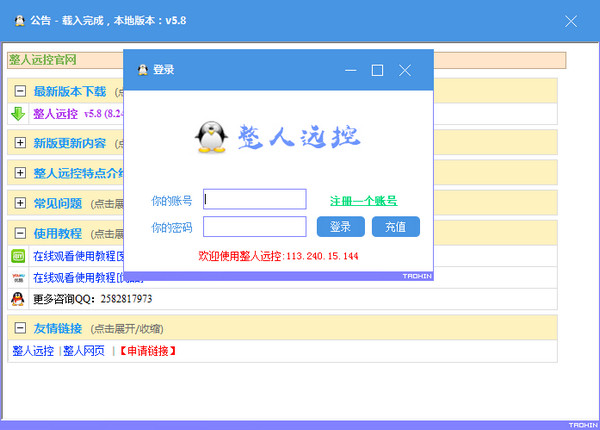Click the penguin logo in login dialog

[212, 137]
